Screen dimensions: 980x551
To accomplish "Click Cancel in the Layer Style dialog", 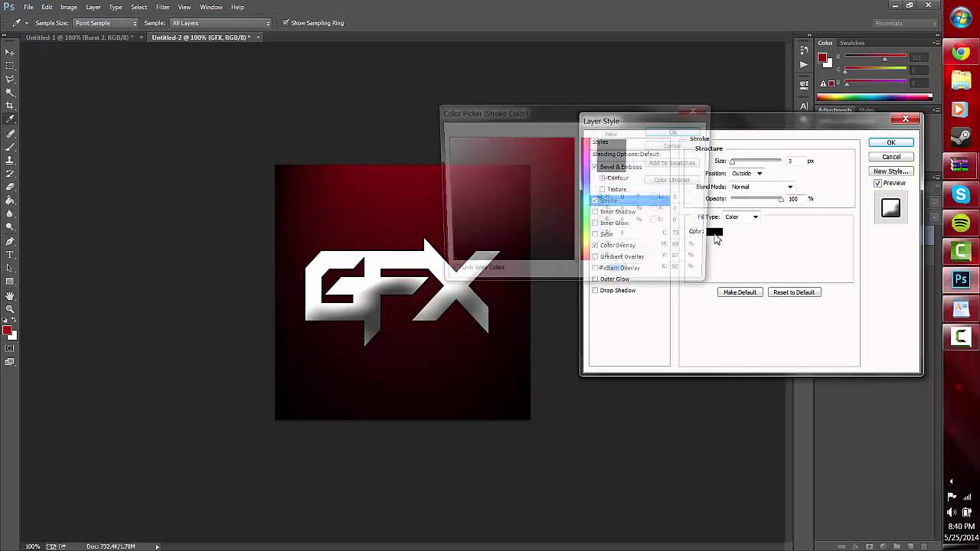I will (x=891, y=157).
